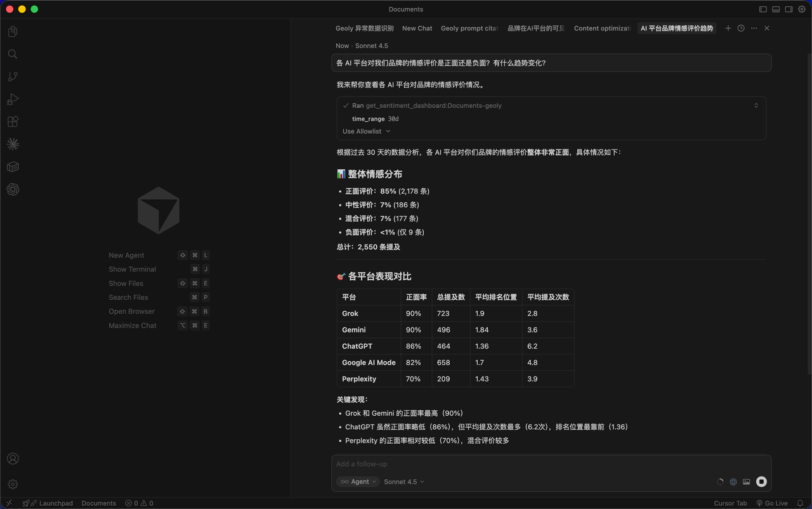Click Launchpad in the status bar
This screenshot has height=509, width=812.
[x=51, y=503]
